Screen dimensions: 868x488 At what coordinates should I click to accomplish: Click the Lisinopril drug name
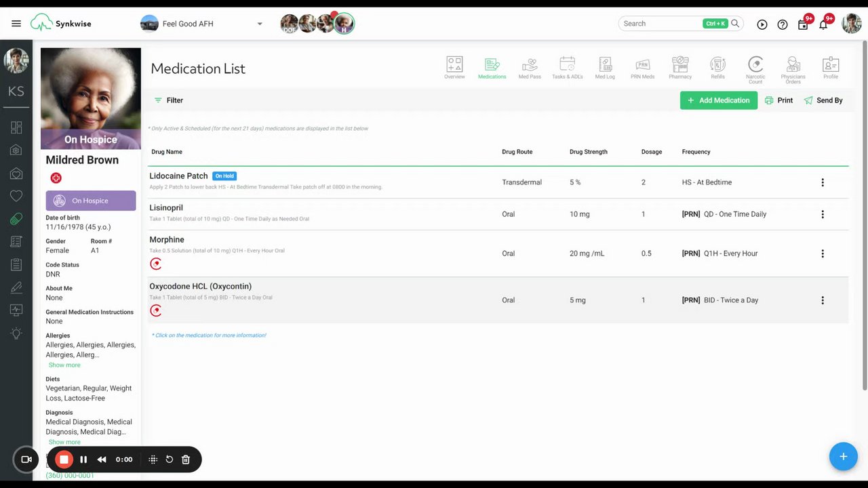[x=166, y=208]
